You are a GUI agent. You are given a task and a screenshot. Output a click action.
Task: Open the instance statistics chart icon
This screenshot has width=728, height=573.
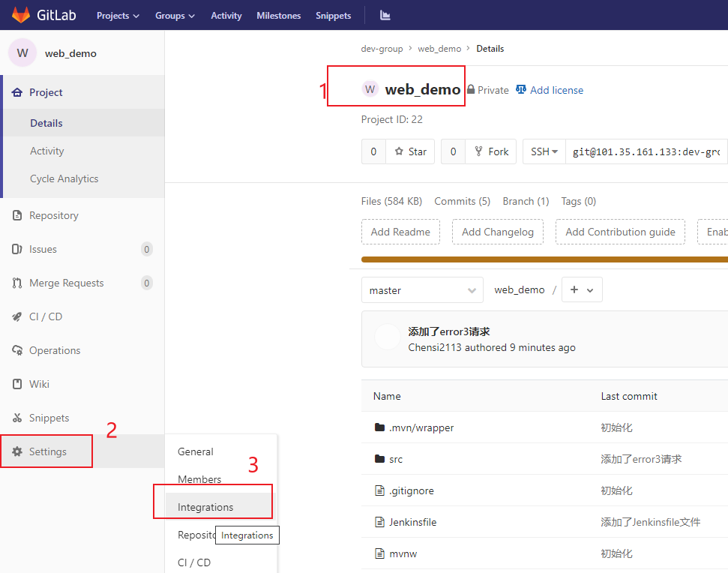coord(385,15)
